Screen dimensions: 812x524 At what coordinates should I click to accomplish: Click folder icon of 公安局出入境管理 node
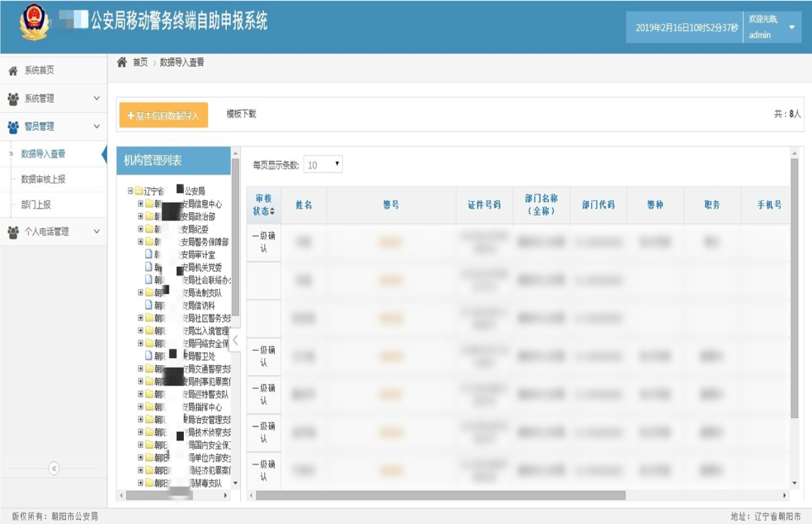tap(149, 330)
